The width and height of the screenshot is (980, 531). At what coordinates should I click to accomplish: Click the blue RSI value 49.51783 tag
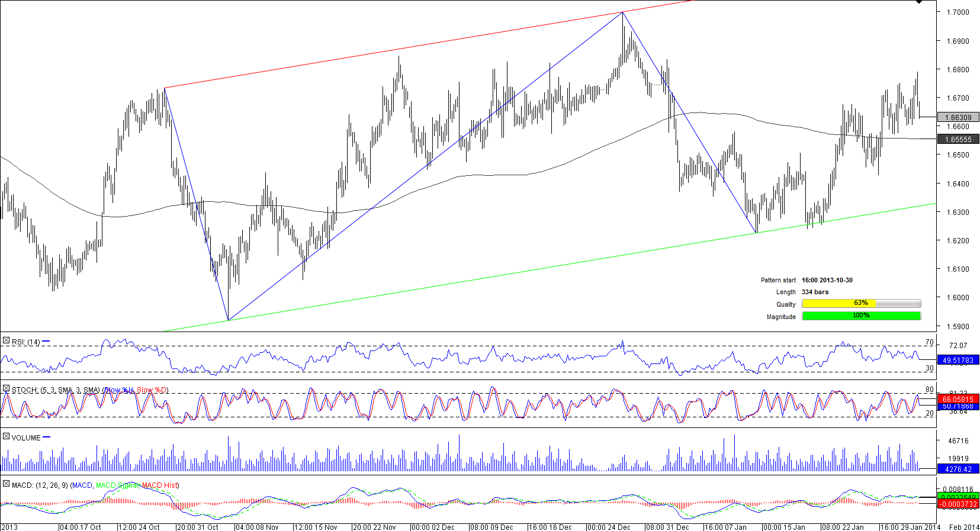[x=958, y=360]
